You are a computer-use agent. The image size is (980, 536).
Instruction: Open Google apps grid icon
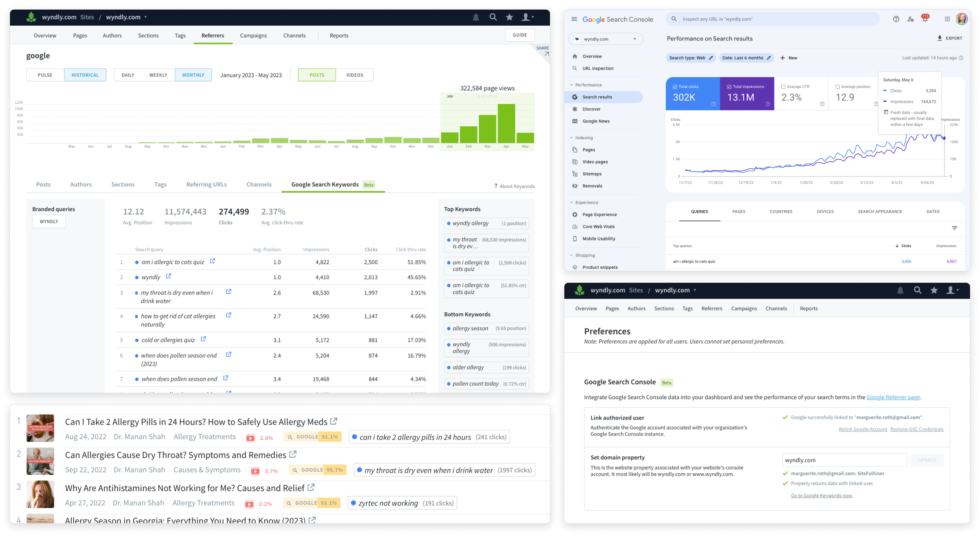pos(947,19)
